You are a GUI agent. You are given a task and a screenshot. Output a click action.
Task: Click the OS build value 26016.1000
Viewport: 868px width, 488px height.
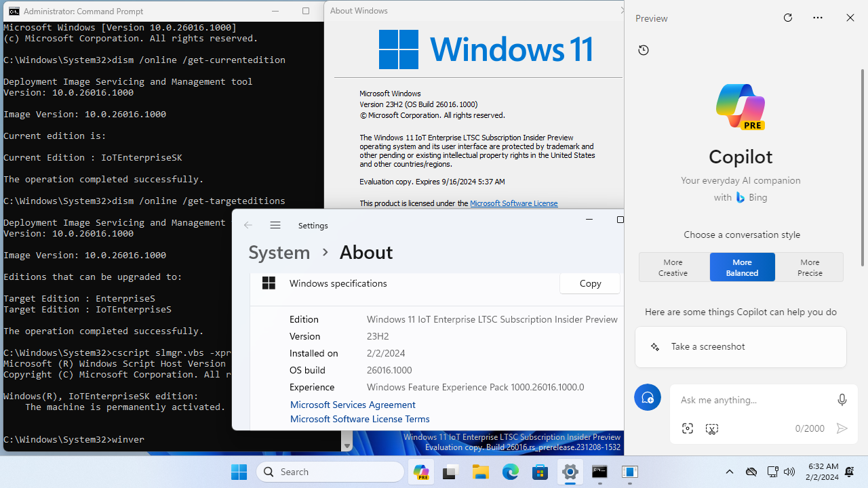(x=389, y=370)
